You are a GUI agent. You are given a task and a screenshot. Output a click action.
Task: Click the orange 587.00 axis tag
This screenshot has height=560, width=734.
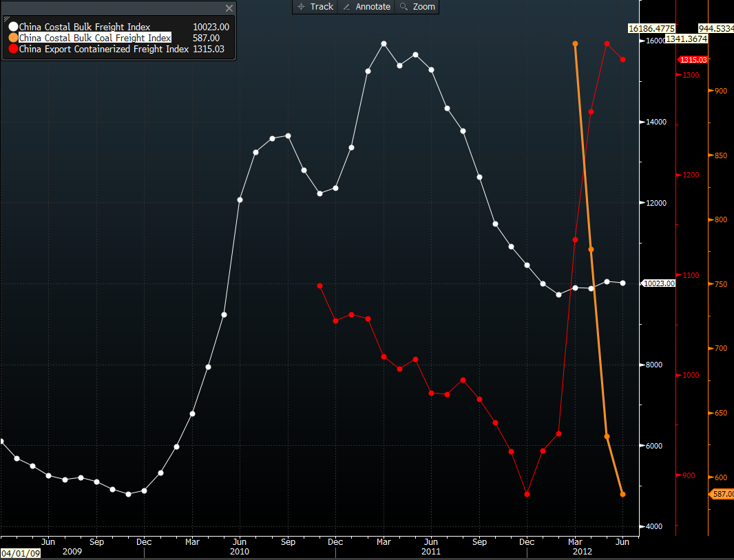[x=722, y=494]
